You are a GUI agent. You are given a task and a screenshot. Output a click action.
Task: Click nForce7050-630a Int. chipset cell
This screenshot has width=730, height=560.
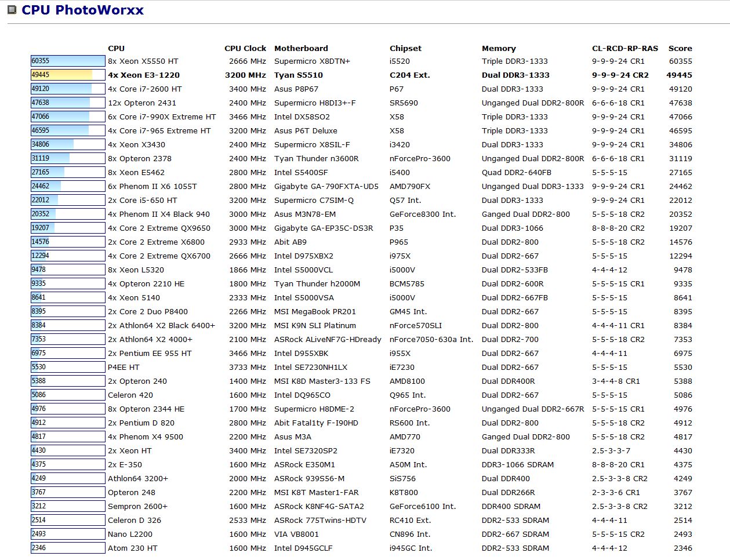click(x=431, y=339)
